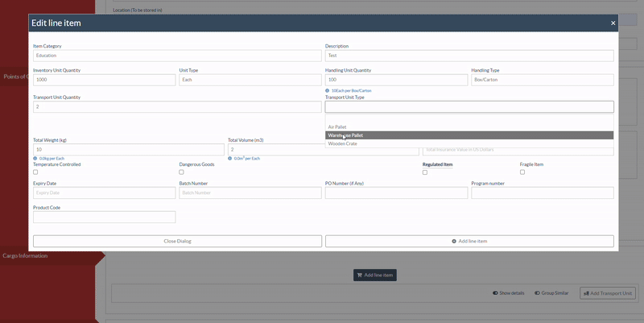Screen dimensions: 644x323
Task: Click into the Expiry Date field
Action: pyautogui.click(x=104, y=193)
